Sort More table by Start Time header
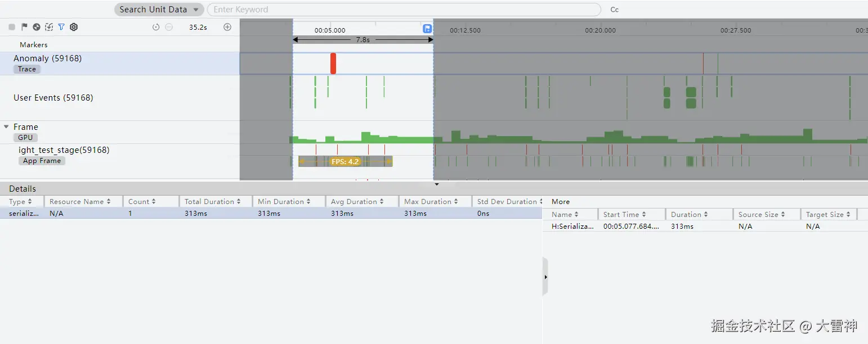 click(625, 214)
